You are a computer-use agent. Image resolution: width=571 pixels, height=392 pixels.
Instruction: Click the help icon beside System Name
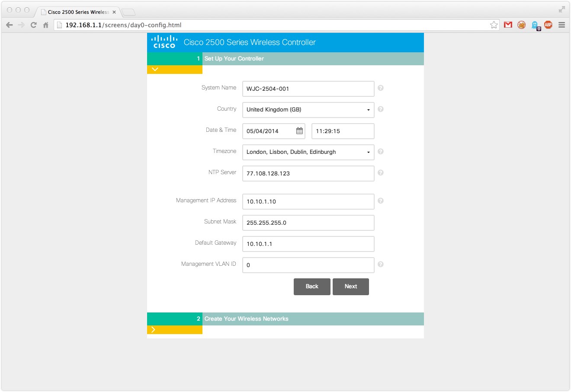click(x=381, y=88)
